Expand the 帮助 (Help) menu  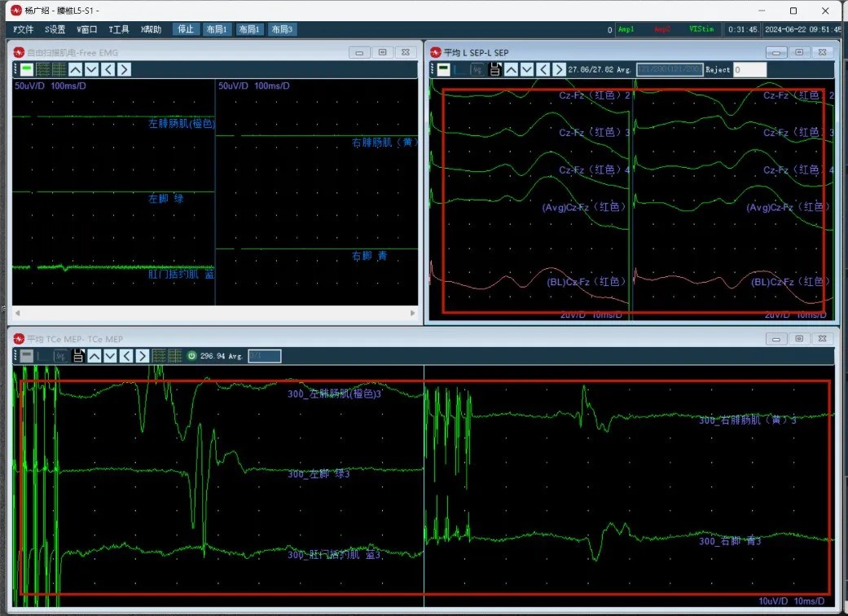pyautogui.click(x=151, y=29)
